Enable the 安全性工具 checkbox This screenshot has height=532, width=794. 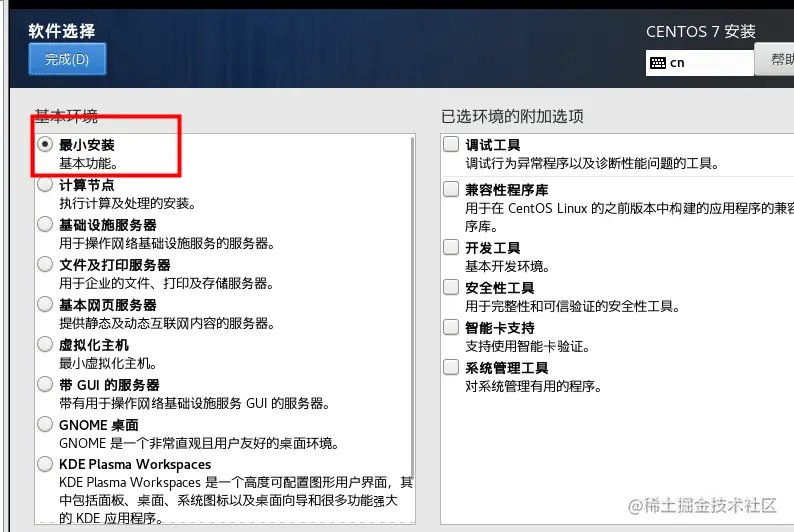(x=451, y=288)
